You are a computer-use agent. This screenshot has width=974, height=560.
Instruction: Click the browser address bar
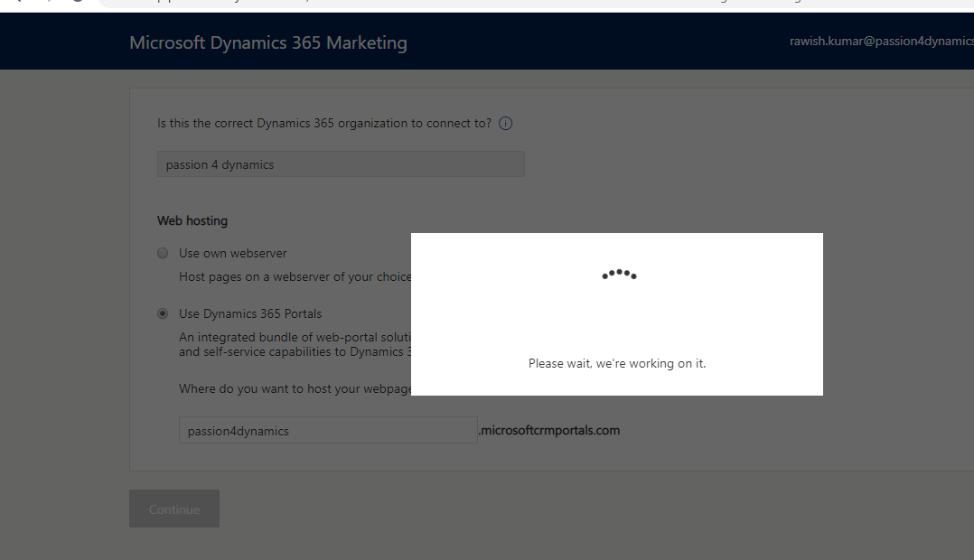pyautogui.click(x=452, y=4)
